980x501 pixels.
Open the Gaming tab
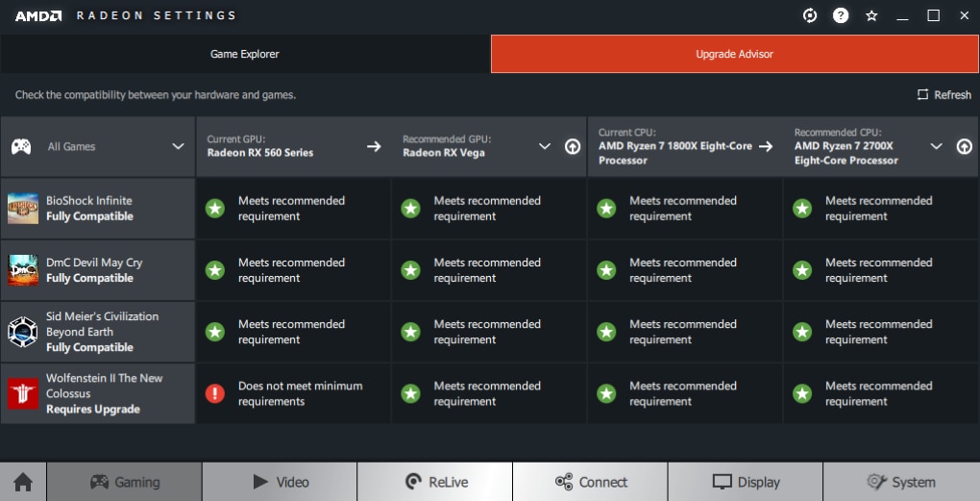[124, 482]
